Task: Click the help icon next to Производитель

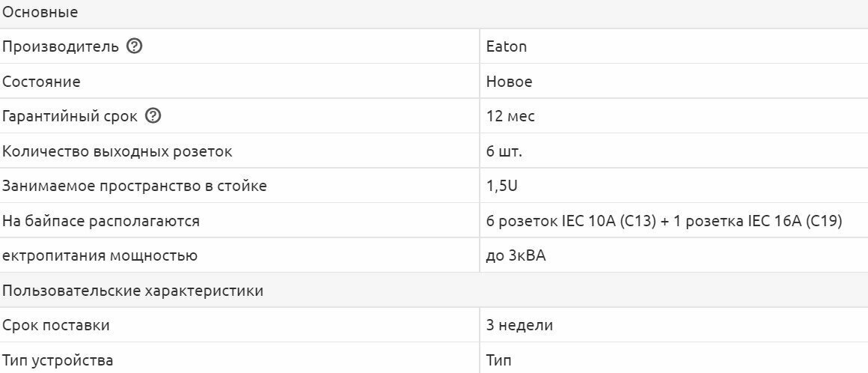Action: [x=135, y=46]
